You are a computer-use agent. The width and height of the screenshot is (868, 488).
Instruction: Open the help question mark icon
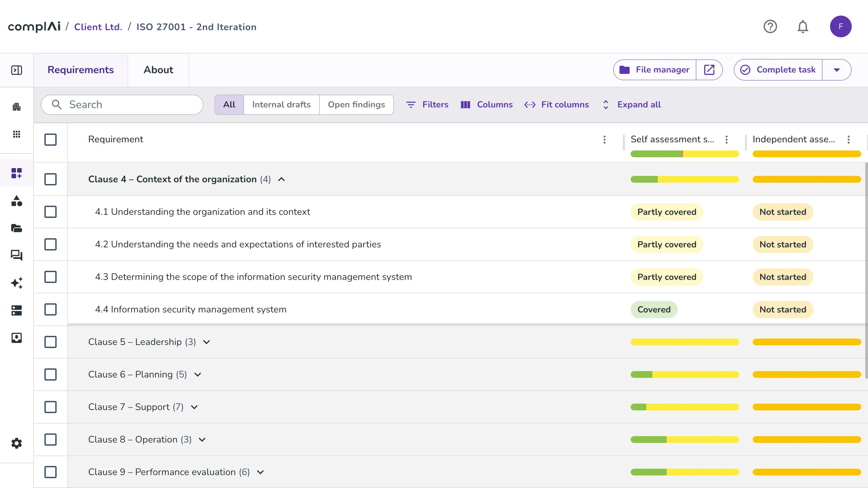(770, 26)
